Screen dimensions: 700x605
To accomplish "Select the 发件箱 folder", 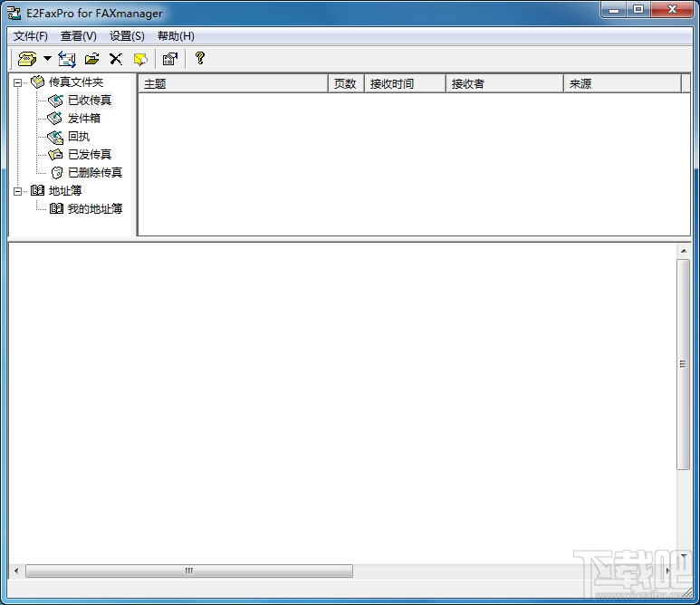I will pyautogui.click(x=84, y=119).
